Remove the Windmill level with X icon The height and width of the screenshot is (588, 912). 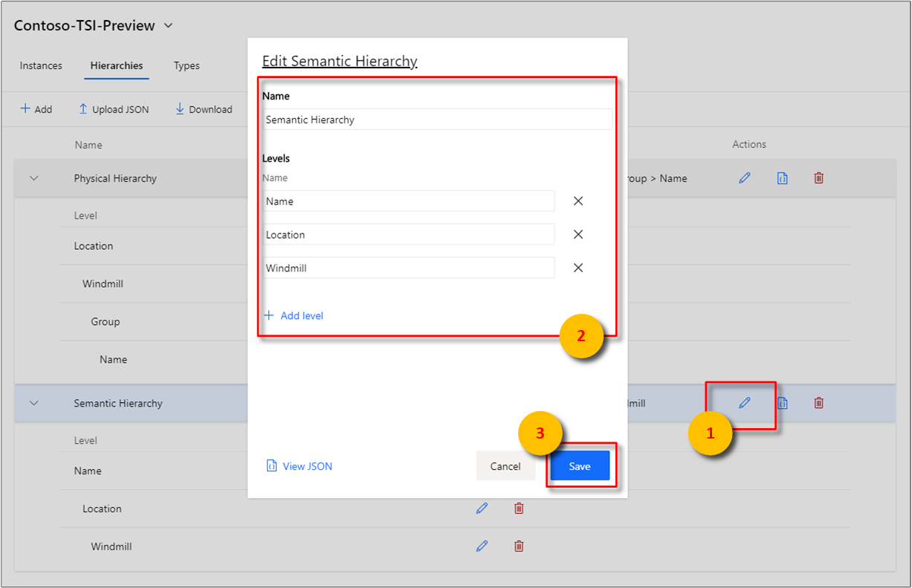(x=578, y=268)
